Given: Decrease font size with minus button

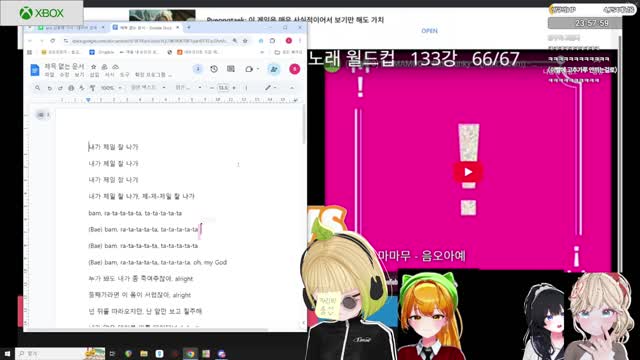Looking at the screenshot, I should coord(212,88).
